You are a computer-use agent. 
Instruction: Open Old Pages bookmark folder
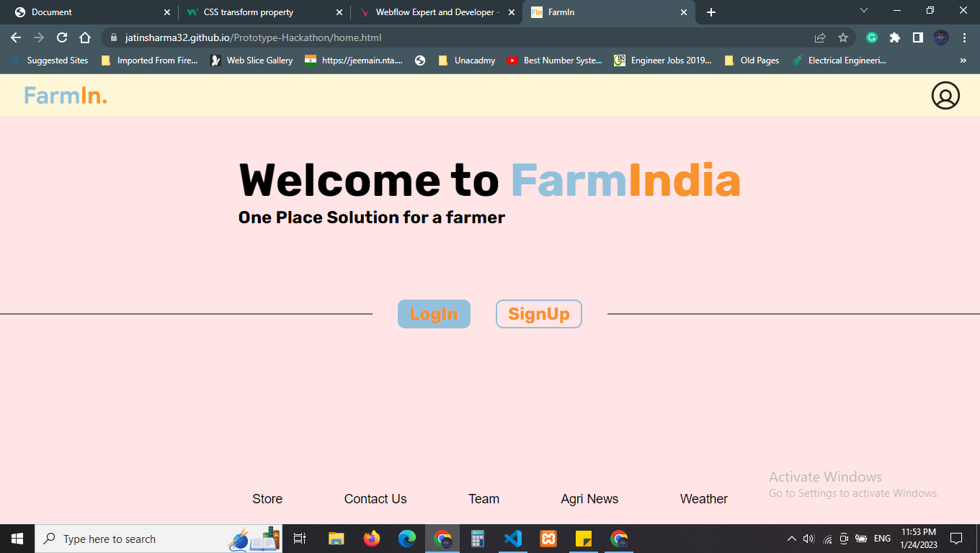[752, 60]
